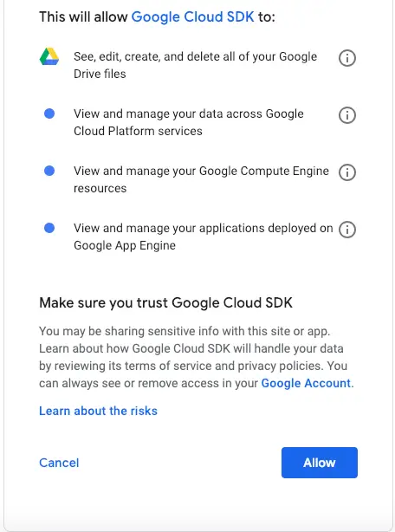
Task: Select the Google App Engine permission text
Action: [x=204, y=237]
